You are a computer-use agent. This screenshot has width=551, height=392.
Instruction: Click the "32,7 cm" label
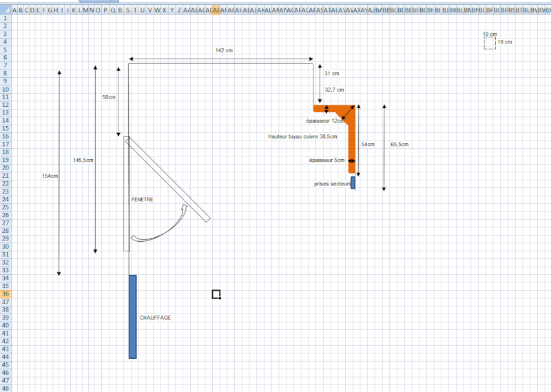coord(334,90)
